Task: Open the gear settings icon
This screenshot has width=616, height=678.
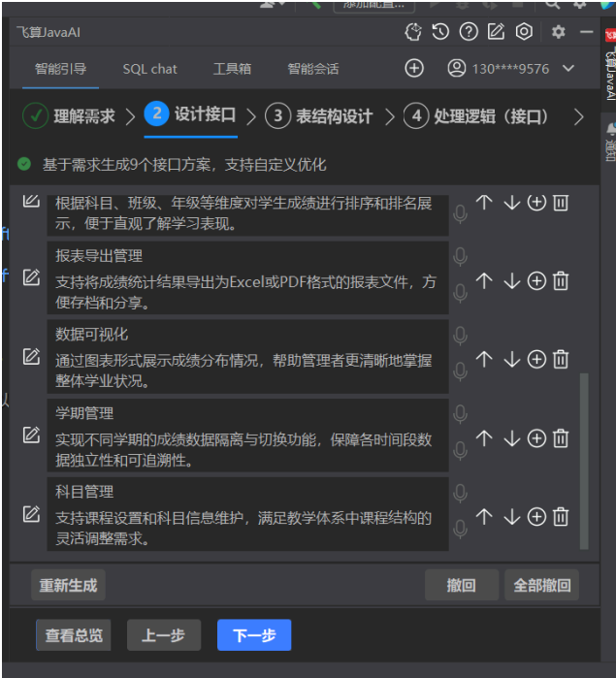Action: point(559,32)
